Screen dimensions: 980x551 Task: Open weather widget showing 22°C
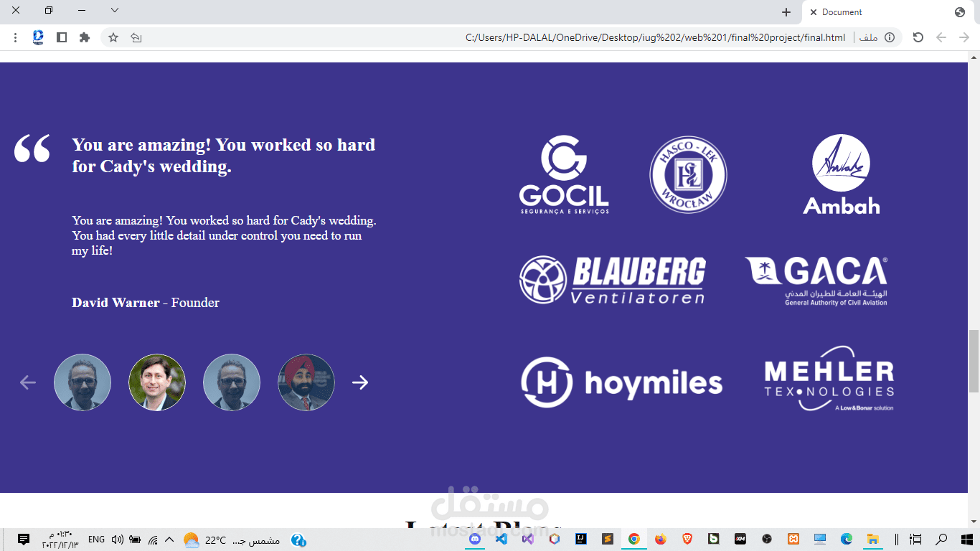point(231,540)
